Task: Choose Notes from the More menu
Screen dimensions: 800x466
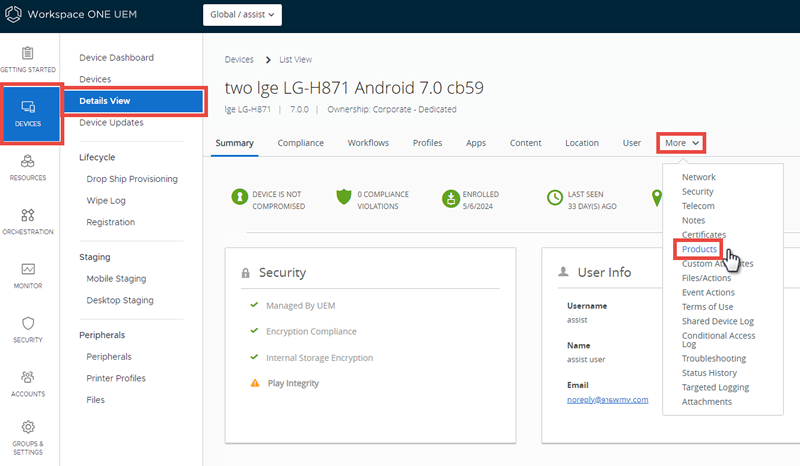Action: (x=693, y=220)
